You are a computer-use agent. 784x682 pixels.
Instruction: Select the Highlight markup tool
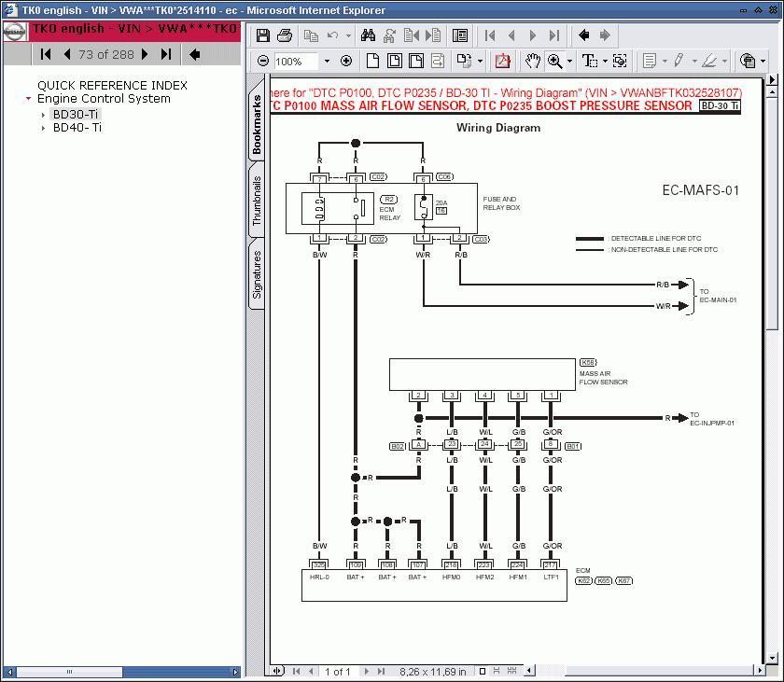tap(709, 61)
